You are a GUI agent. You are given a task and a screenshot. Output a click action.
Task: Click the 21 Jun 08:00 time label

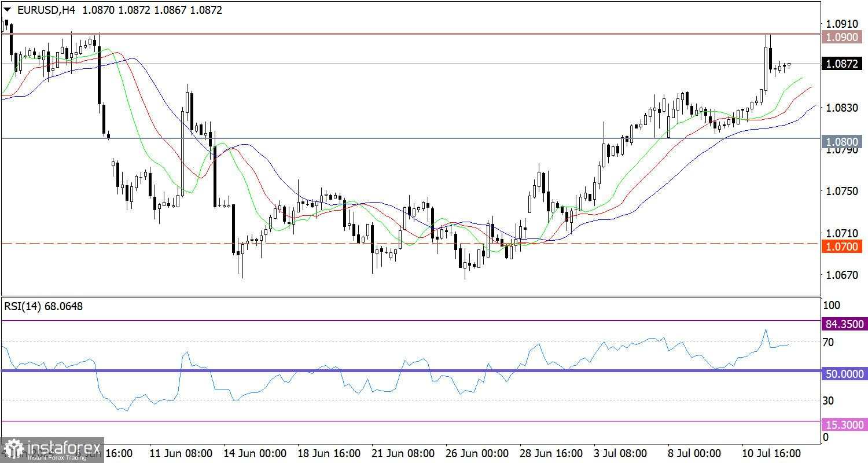[403, 453]
